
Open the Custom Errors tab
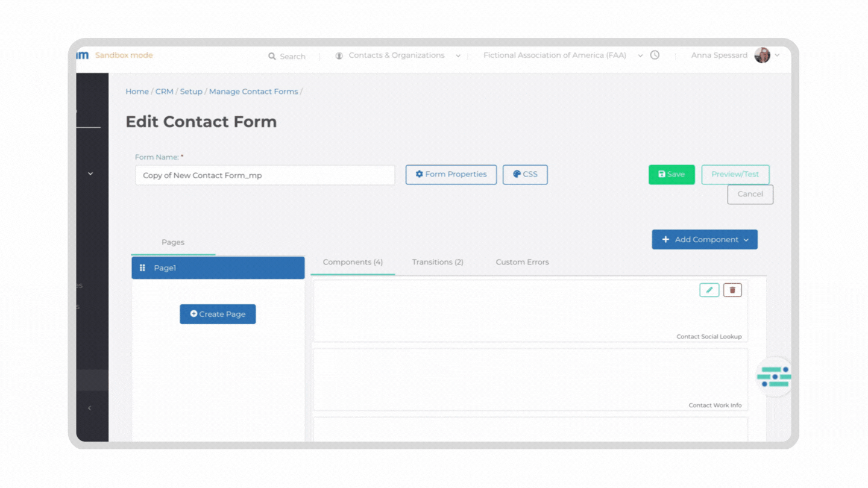(x=522, y=262)
